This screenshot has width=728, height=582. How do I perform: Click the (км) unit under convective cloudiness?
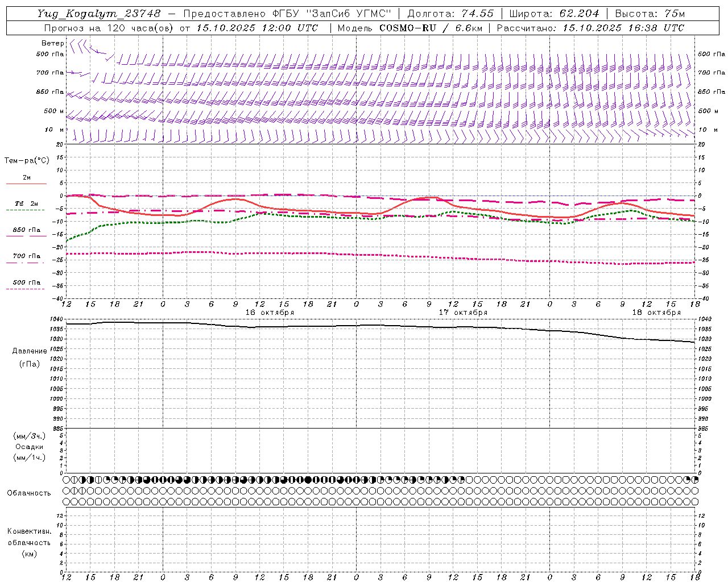29,554
